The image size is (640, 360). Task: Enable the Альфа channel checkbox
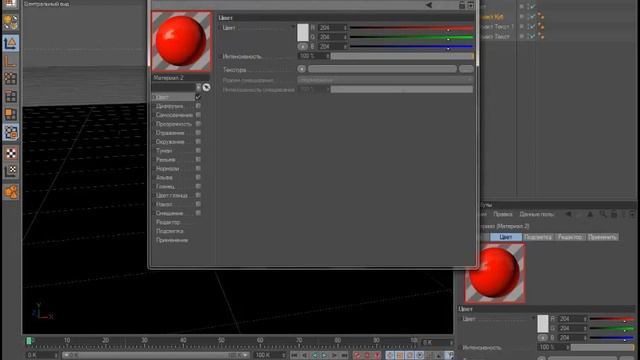(x=198, y=177)
